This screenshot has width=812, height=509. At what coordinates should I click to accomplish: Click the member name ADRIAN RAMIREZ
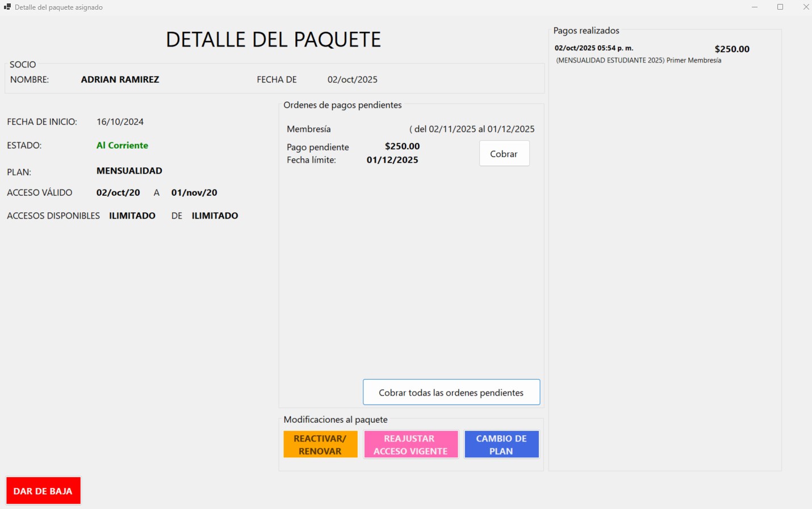(120, 79)
